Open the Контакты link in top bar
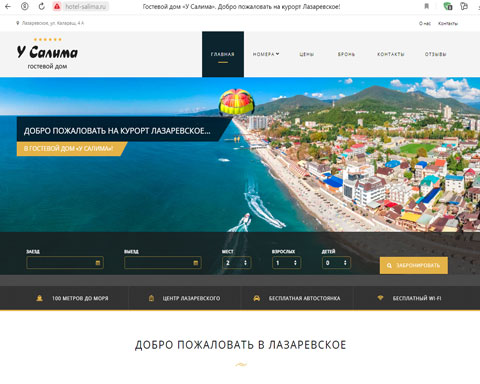Viewport: 480px width, 384px height. tap(448, 23)
